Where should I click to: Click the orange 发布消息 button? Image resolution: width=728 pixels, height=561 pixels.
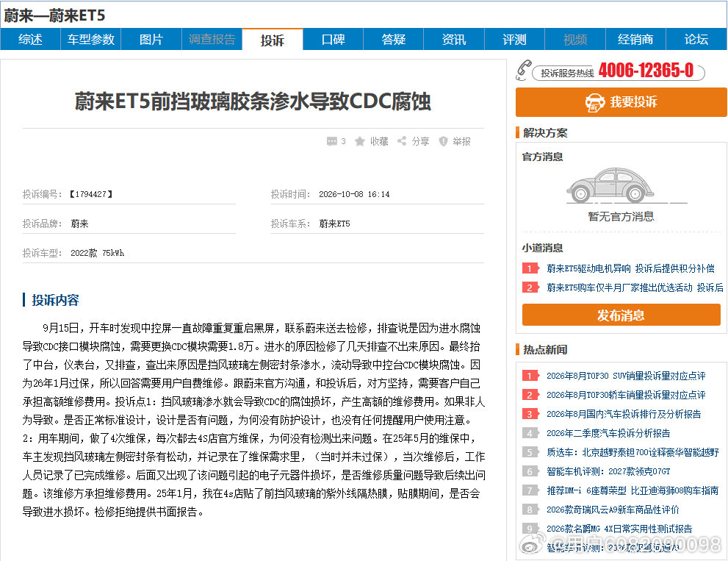(621, 315)
